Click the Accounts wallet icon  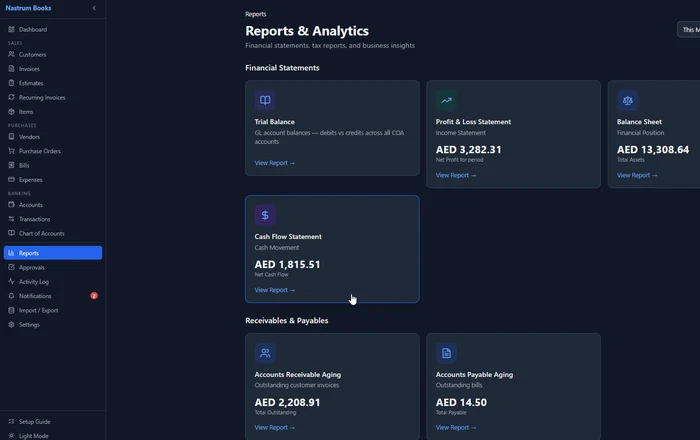[x=11, y=205]
